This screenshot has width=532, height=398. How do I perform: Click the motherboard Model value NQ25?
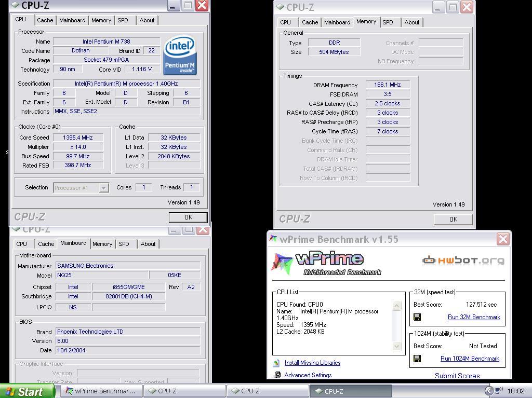(x=102, y=275)
